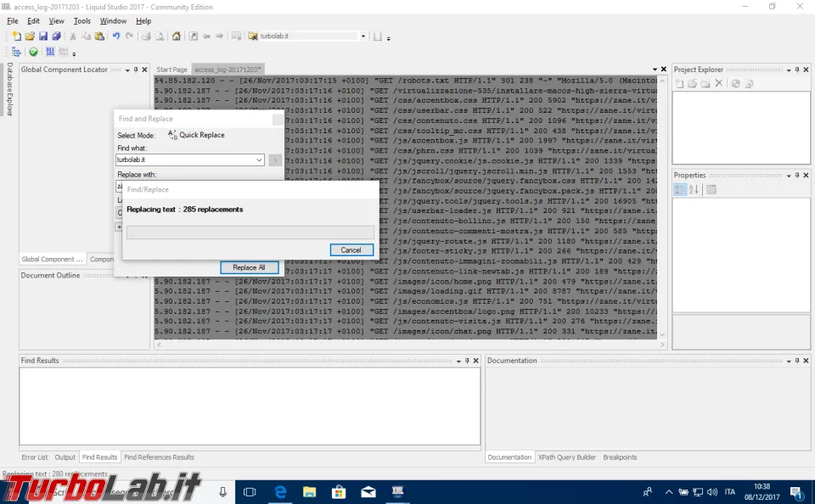This screenshot has height=504, width=815.
Task: Open Microsoft Edge from the taskbar
Action: [280, 491]
